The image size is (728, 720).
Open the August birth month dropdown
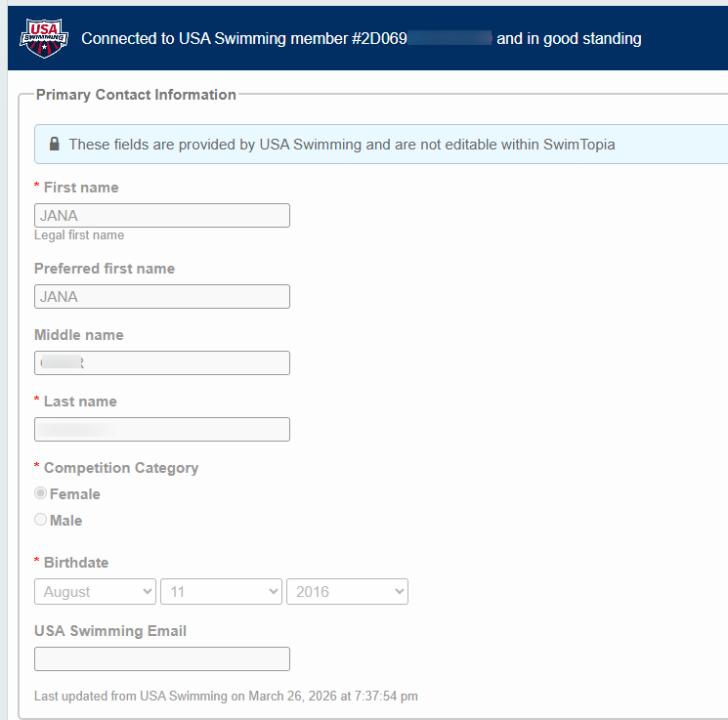tap(95, 591)
